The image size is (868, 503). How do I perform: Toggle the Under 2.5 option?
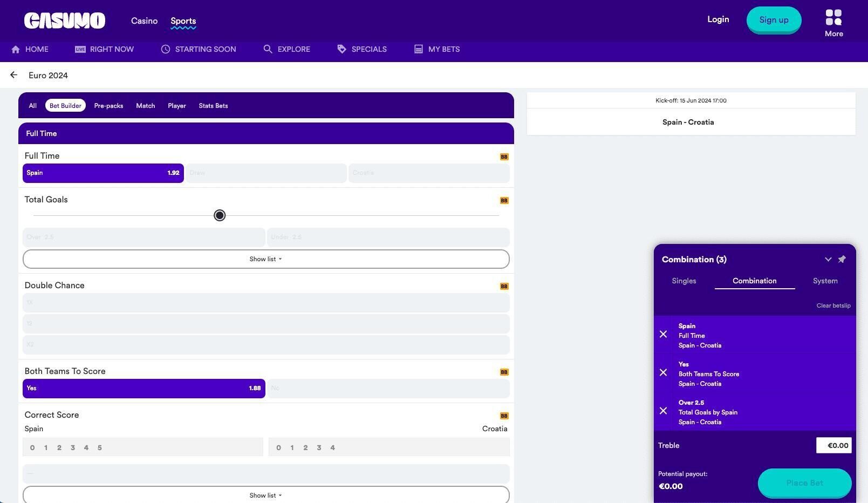(388, 237)
